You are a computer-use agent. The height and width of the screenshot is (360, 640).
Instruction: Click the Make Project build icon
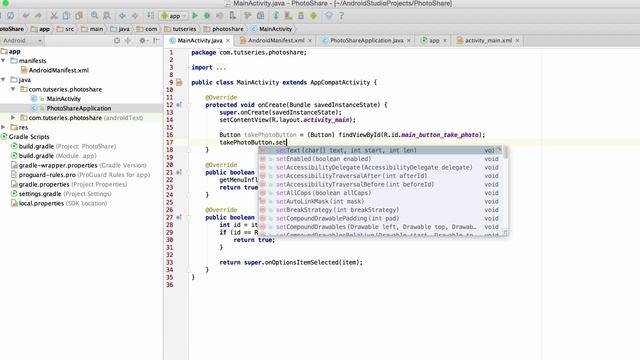coord(150,16)
